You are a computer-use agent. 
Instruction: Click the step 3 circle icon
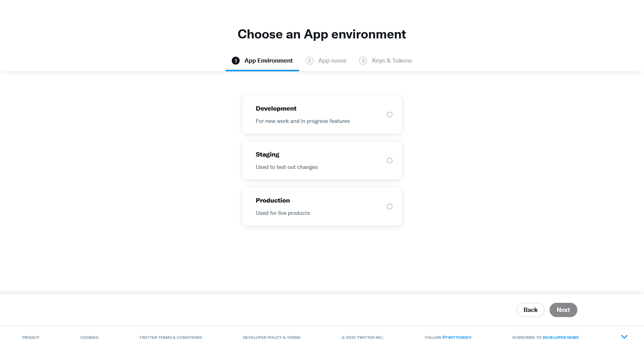pos(363,61)
